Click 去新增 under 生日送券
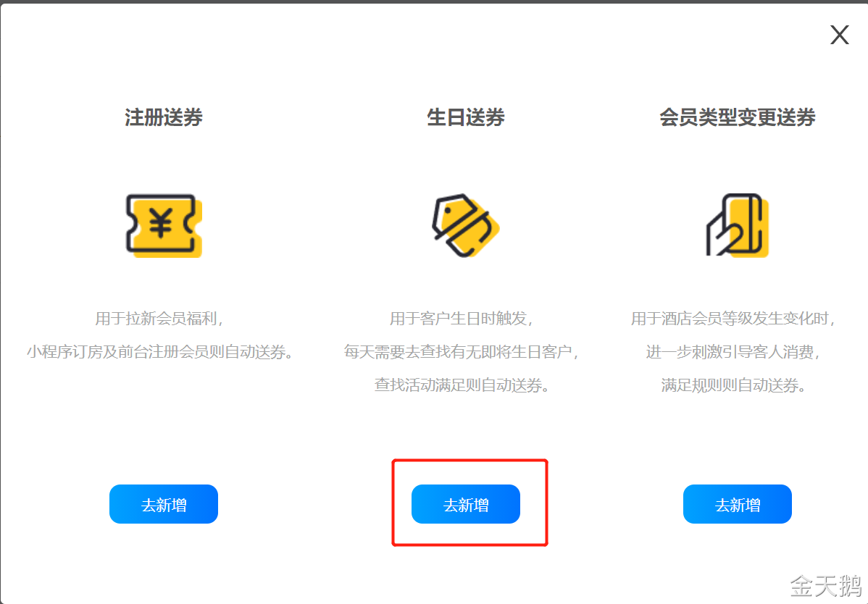 point(466,505)
